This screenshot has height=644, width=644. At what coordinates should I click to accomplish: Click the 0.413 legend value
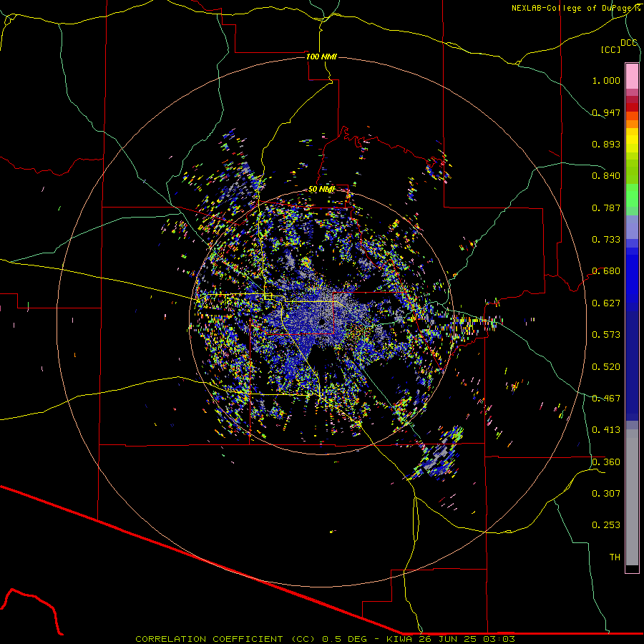(606, 430)
